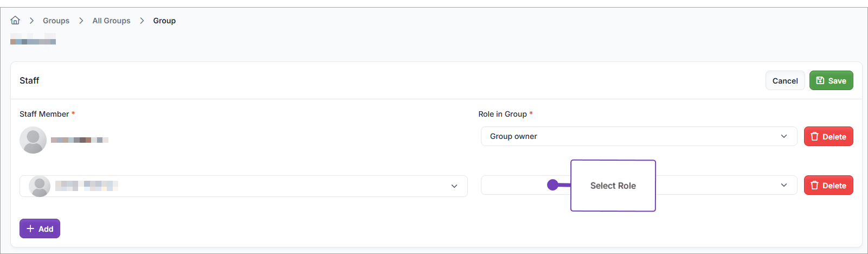Open the Group owner role dropdown
Image resolution: width=868 pixels, height=254 pixels.
[638, 136]
